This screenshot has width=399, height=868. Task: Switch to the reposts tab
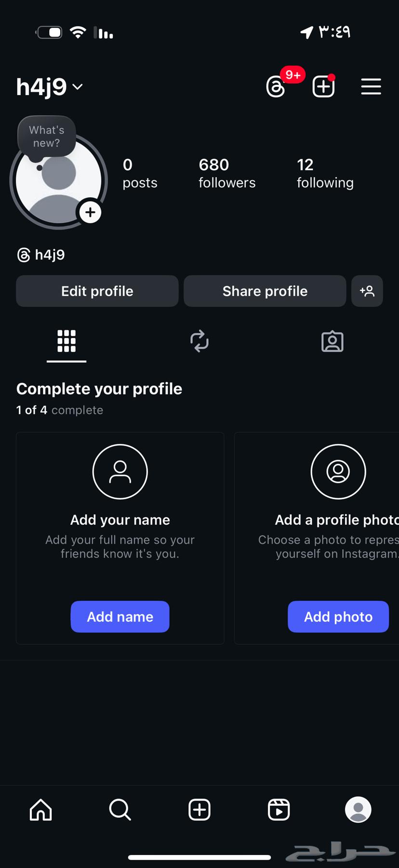199,341
